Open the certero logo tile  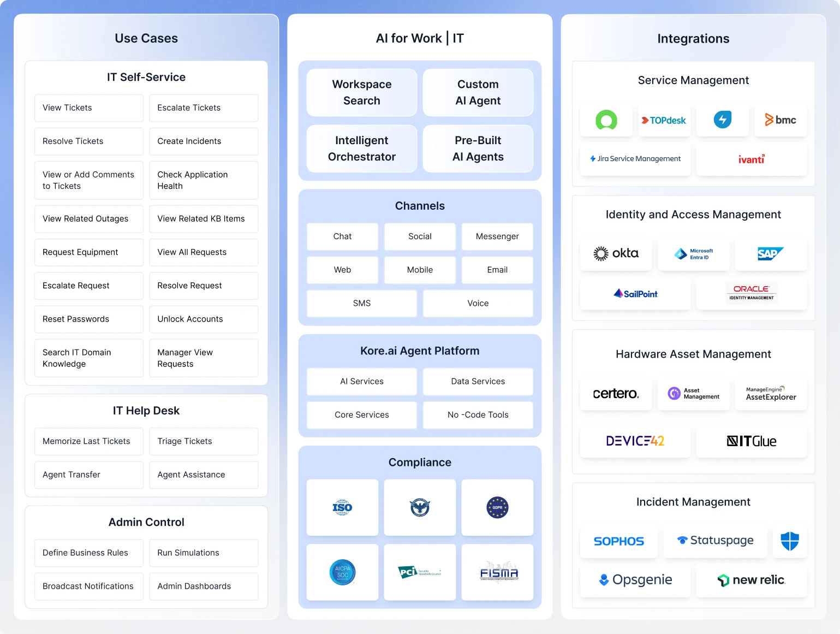(x=616, y=393)
